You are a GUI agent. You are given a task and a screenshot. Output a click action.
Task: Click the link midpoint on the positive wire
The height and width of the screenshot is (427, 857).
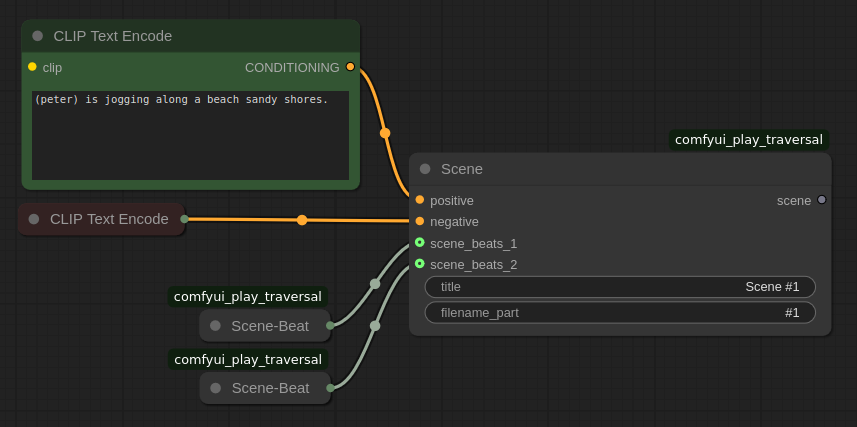(x=385, y=133)
